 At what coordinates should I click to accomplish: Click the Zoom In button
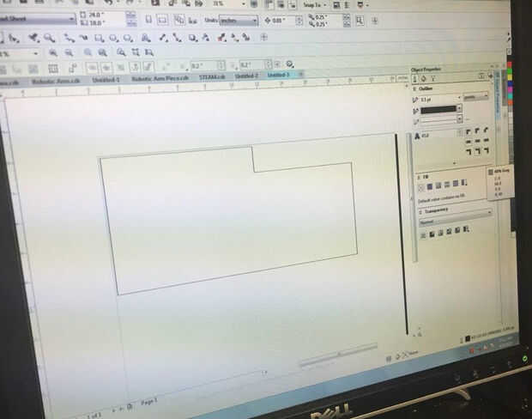pos(53,52)
